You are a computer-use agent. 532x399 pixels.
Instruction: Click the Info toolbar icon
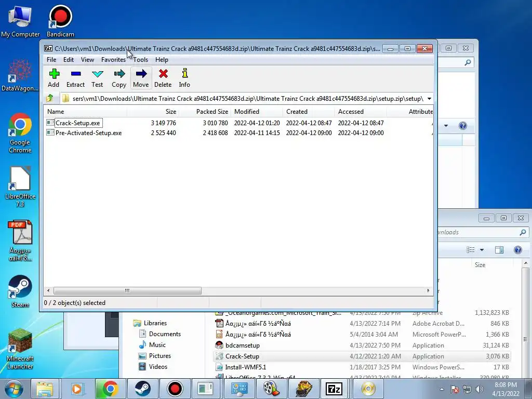184,78
